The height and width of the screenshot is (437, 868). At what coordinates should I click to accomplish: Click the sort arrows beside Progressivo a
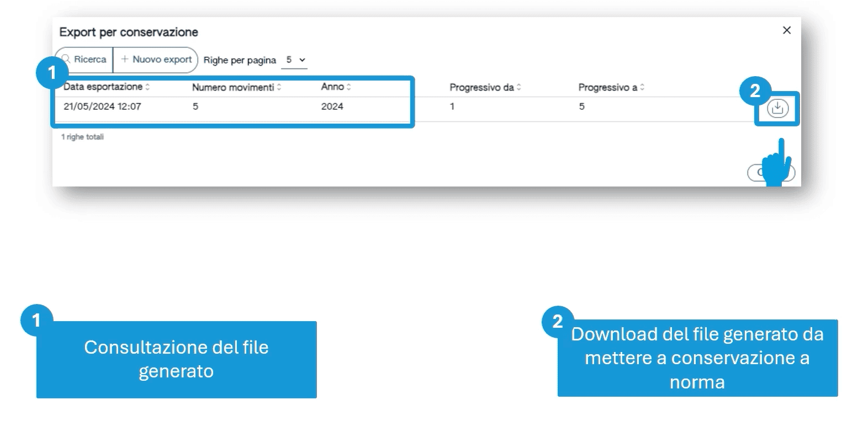[x=642, y=88]
